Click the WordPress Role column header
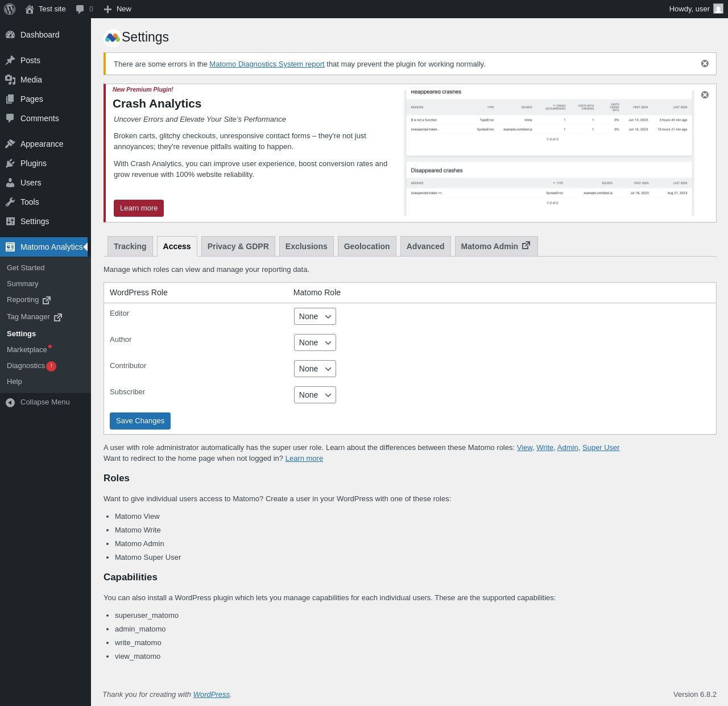The image size is (728, 706). (139, 292)
